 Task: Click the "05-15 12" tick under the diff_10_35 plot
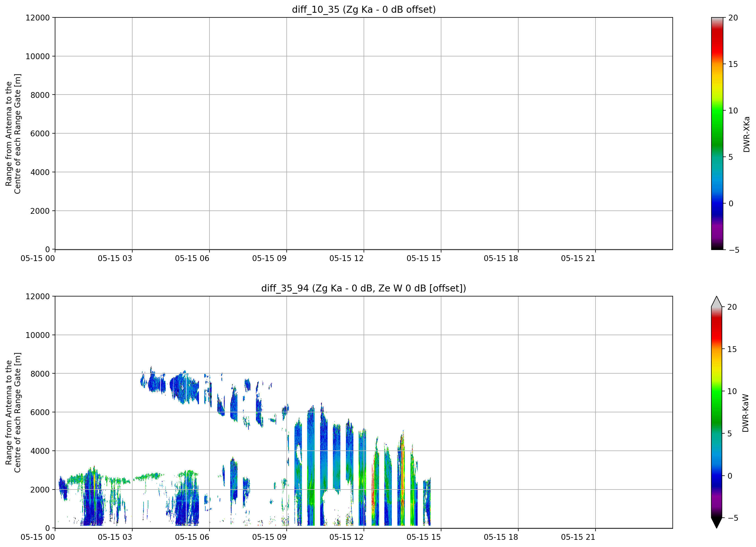346,259
